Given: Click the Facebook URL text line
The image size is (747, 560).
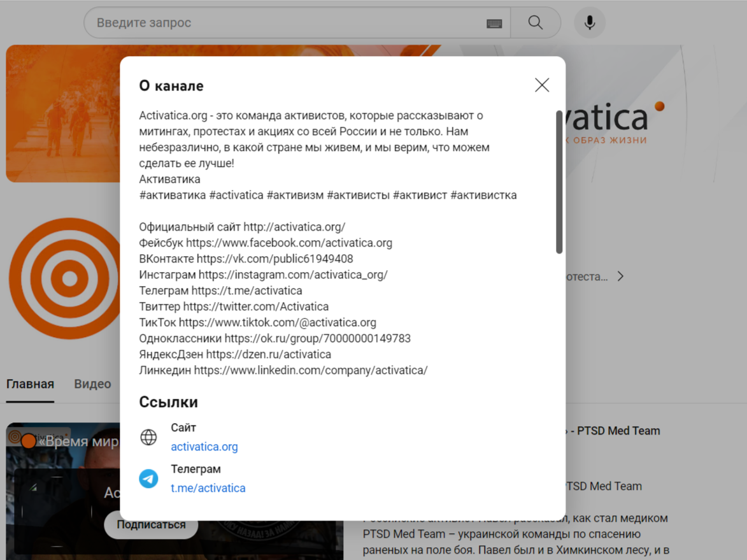Looking at the screenshot, I should pos(266,243).
